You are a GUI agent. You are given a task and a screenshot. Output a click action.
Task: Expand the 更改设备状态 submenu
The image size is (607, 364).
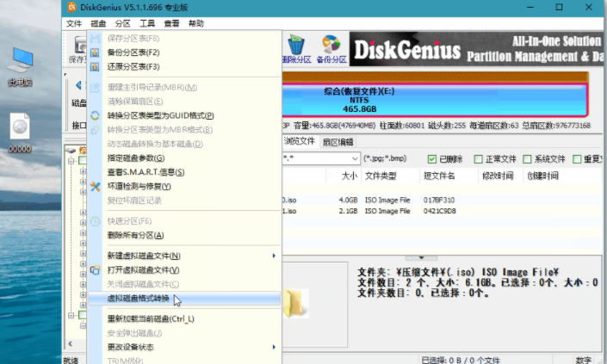(x=274, y=347)
